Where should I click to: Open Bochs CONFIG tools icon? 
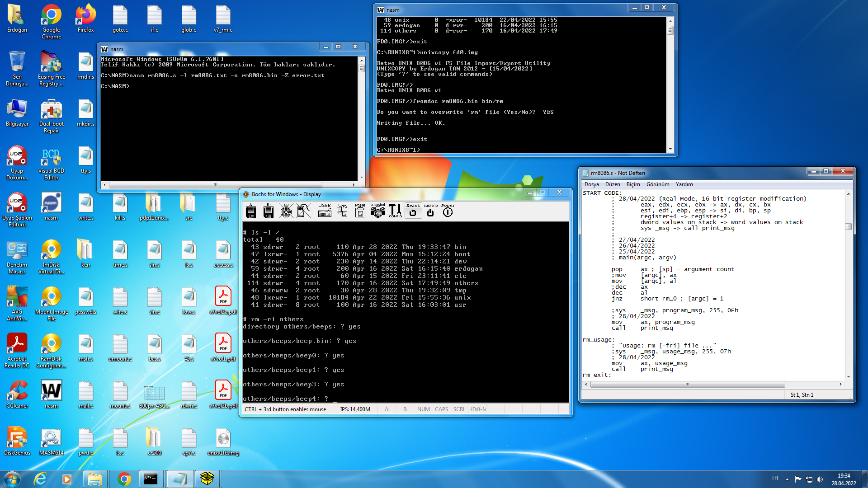pos(395,211)
